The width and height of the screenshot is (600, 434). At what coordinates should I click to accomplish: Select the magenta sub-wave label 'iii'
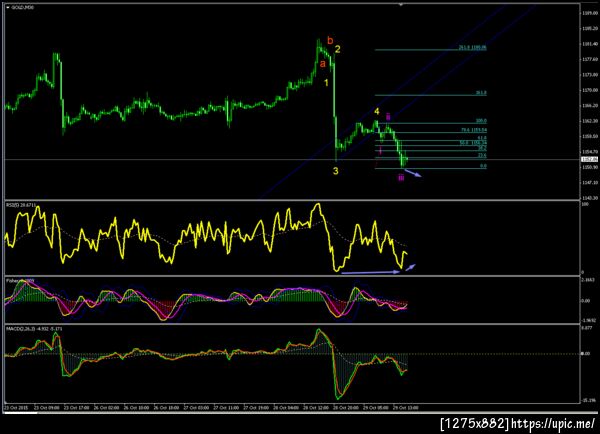coord(401,178)
